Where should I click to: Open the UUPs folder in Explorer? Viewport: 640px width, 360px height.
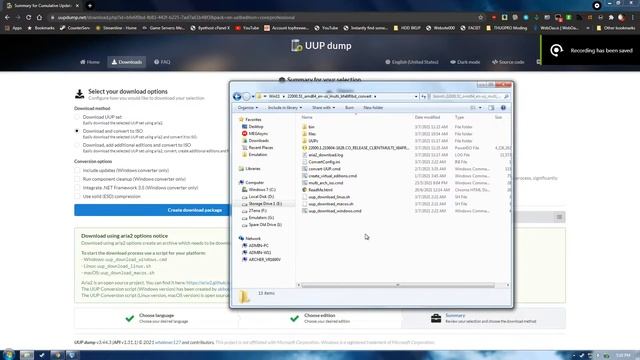(x=313, y=141)
